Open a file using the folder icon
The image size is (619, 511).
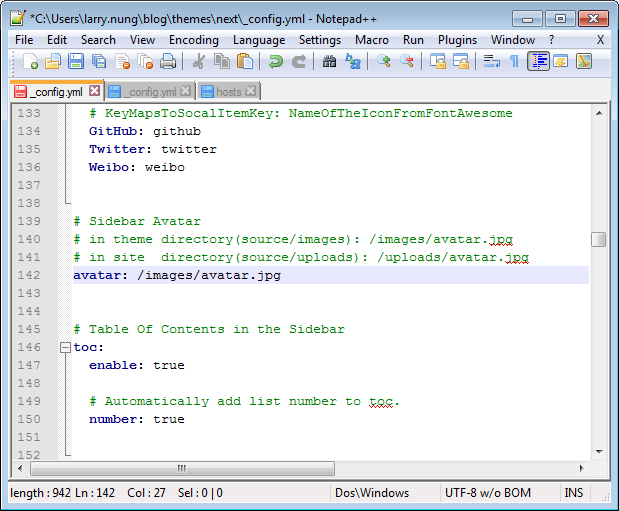pyautogui.click(x=53, y=62)
